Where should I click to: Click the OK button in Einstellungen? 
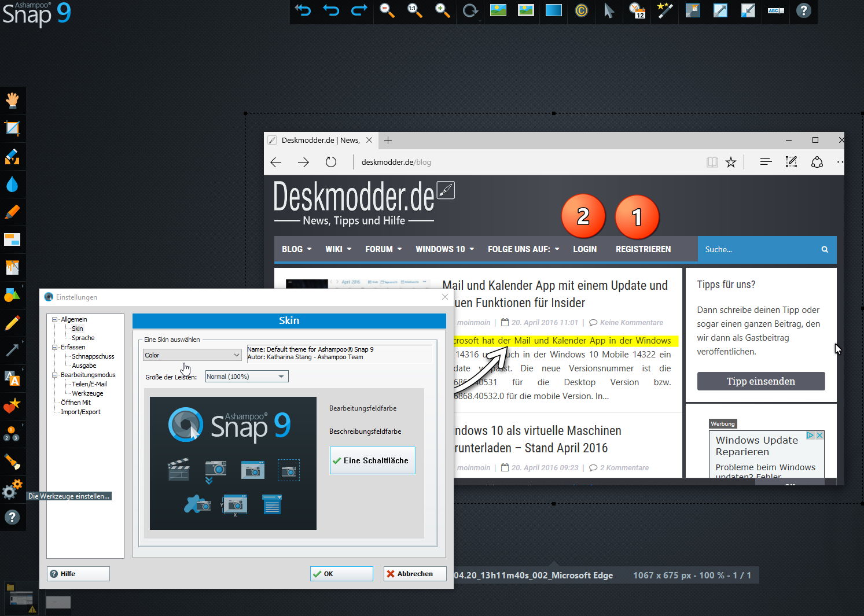click(341, 574)
